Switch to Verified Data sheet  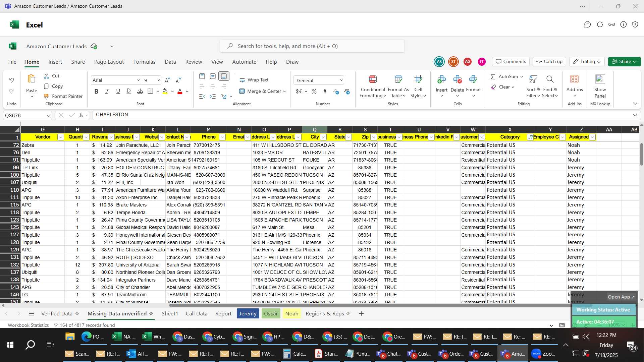coord(57,314)
